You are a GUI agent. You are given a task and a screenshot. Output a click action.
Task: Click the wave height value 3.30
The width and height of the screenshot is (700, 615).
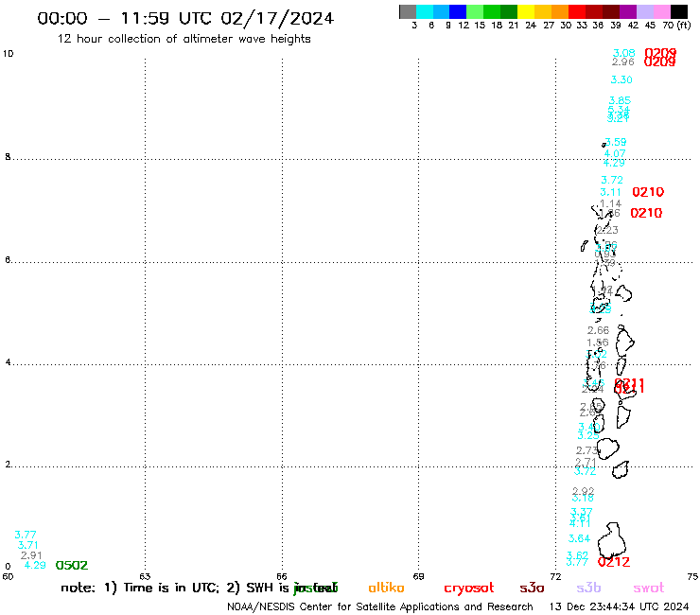click(x=621, y=79)
